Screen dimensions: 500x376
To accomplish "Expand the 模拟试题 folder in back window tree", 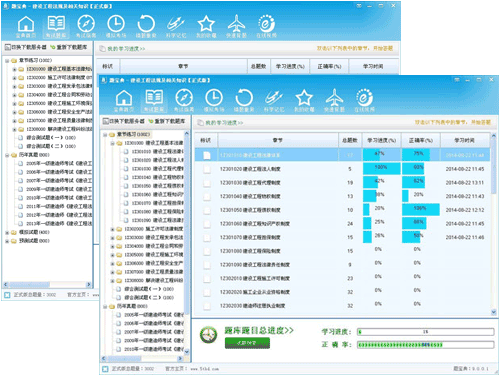I will coord(7,232).
